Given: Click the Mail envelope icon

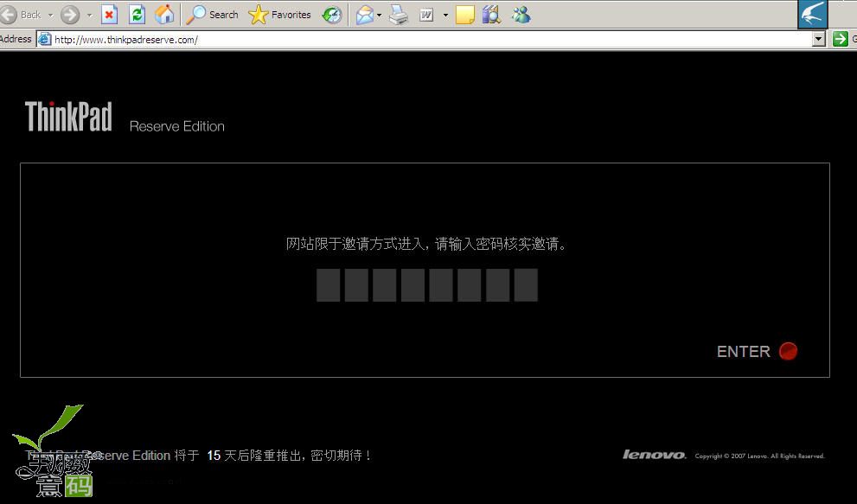Looking at the screenshot, I should coord(364,15).
